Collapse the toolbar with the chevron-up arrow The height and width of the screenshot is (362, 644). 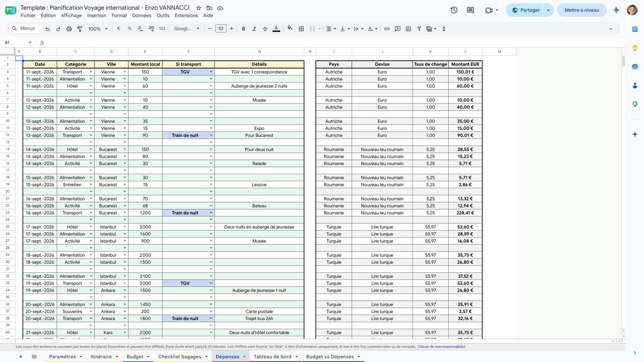tap(611, 29)
